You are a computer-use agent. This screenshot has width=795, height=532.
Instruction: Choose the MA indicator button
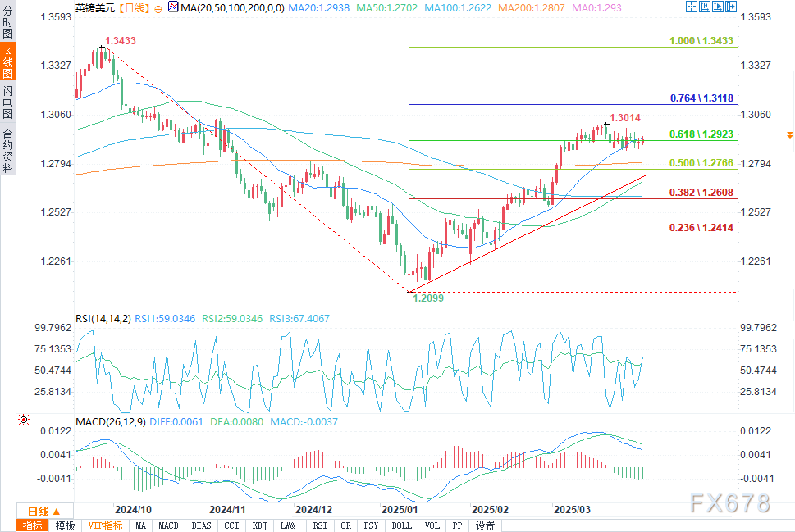pos(140,525)
